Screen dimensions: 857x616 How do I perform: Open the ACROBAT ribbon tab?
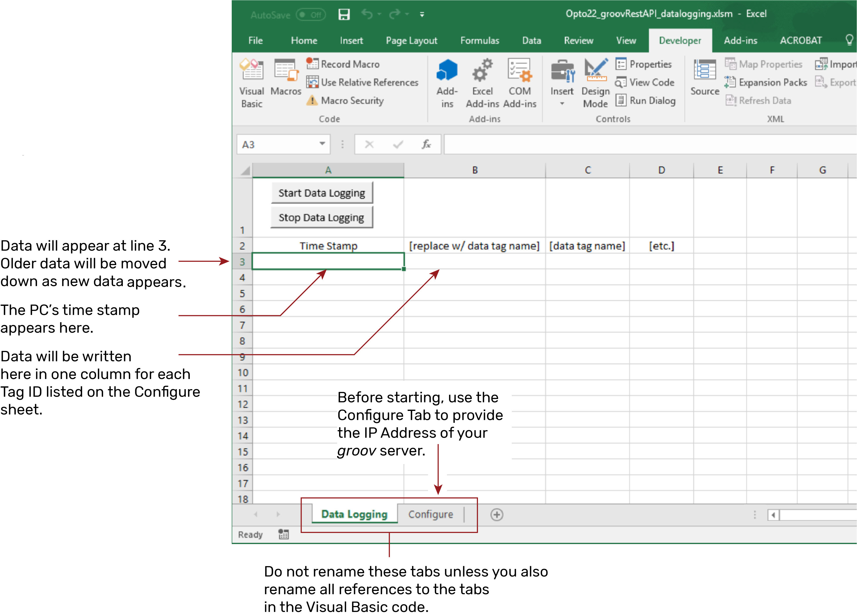(801, 41)
